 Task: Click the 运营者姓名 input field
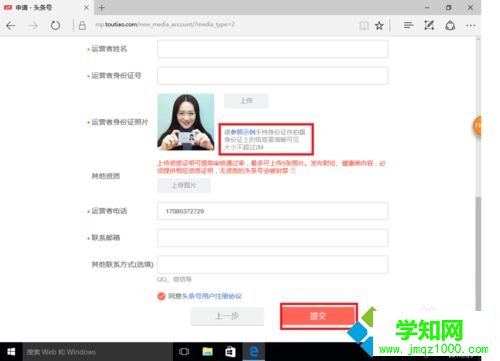[x=273, y=49]
